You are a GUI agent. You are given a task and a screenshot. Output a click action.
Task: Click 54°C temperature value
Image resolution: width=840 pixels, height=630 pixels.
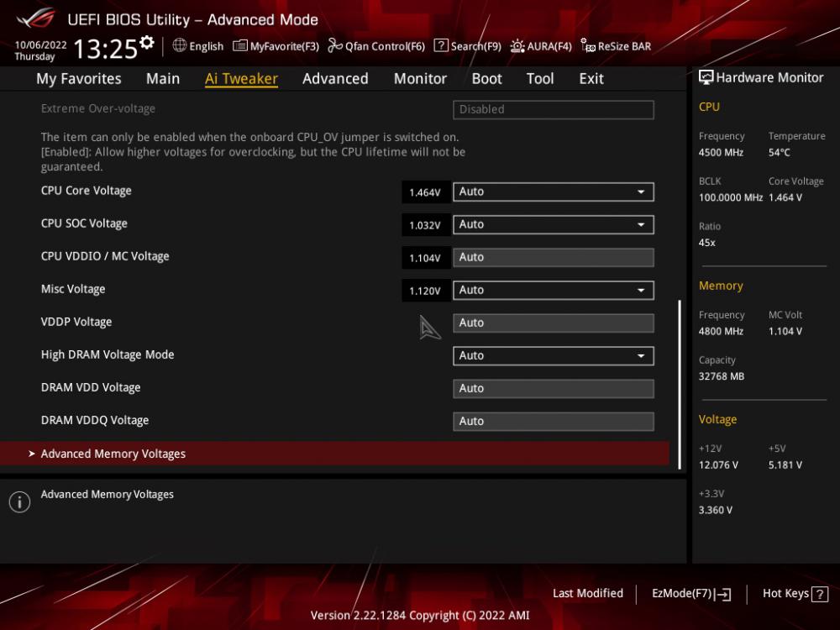tap(779, 153)
